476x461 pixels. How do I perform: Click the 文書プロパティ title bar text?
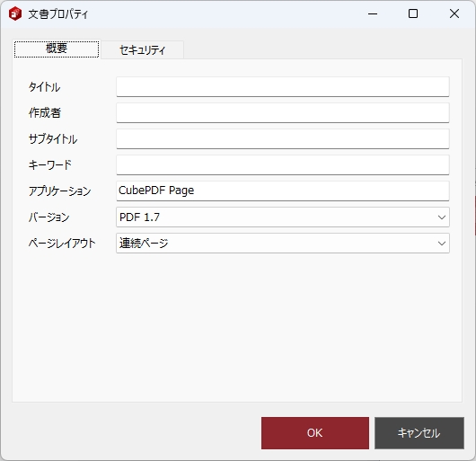tap(58, 14)
